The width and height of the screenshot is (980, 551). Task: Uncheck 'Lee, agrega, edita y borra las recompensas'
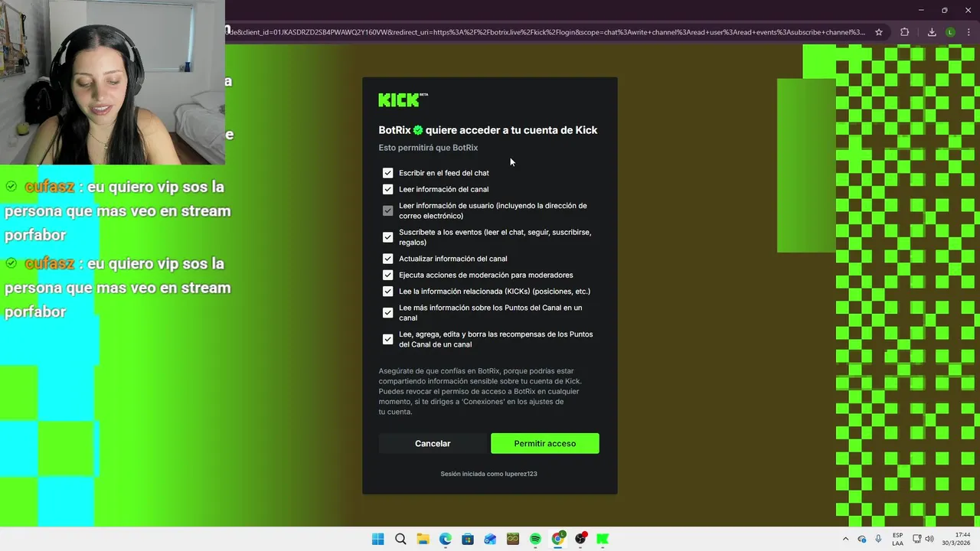(x=387, y=339)
